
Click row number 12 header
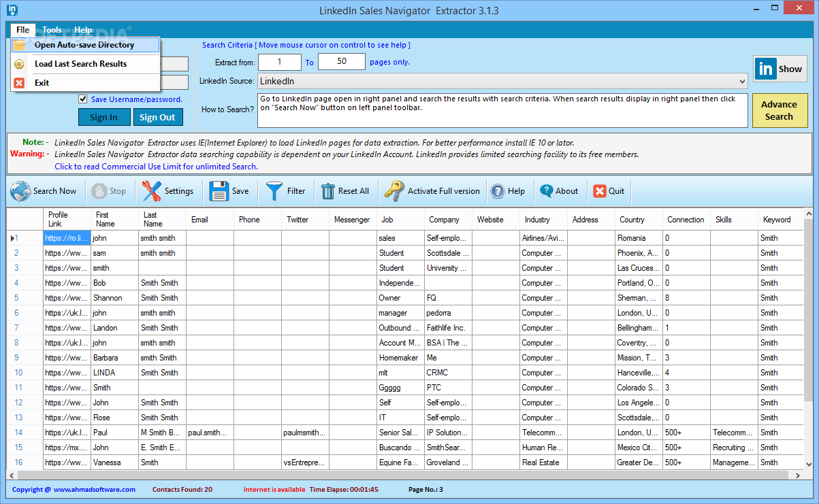(25, 403)
